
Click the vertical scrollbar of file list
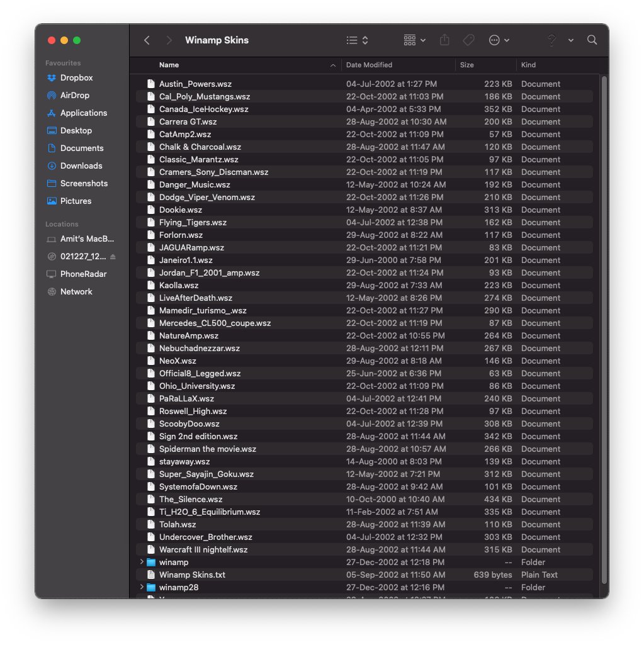point(604,329)
